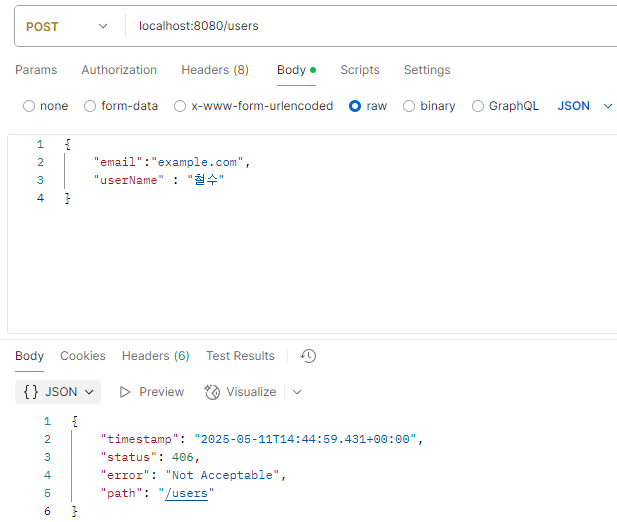Image resolution: width=617 pixels, height=522 pixels.
Task: Switch to the Params tab
Action: pyautogui.click(x=36, y=70)
